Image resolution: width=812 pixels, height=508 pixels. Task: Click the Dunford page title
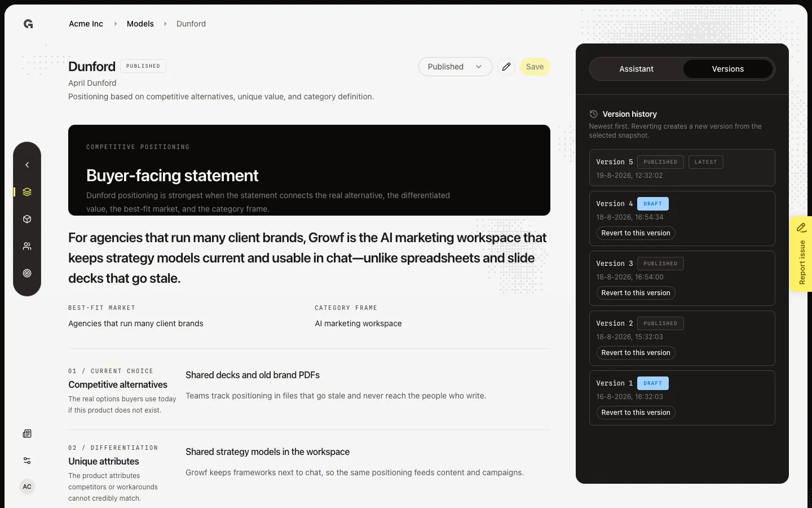click(x=92, y=67)
